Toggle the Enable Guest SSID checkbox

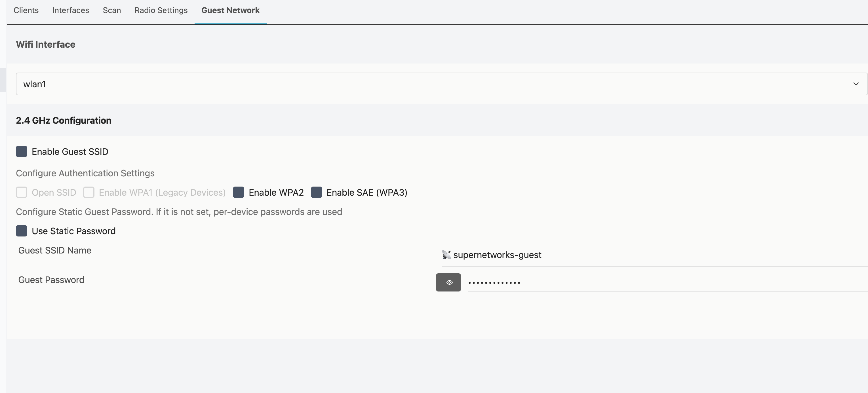click(x=22, y=151)
